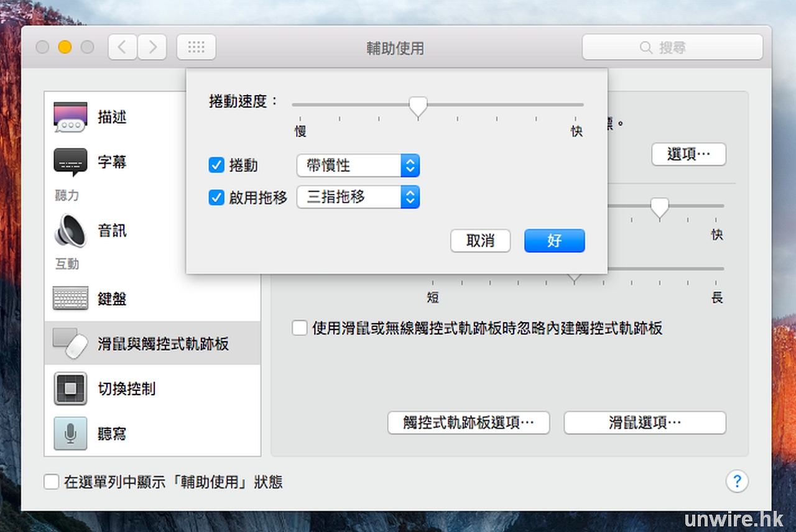Open the 三指拖移 drag style dropdown
The image size is (796, 532).
(358, 197)
